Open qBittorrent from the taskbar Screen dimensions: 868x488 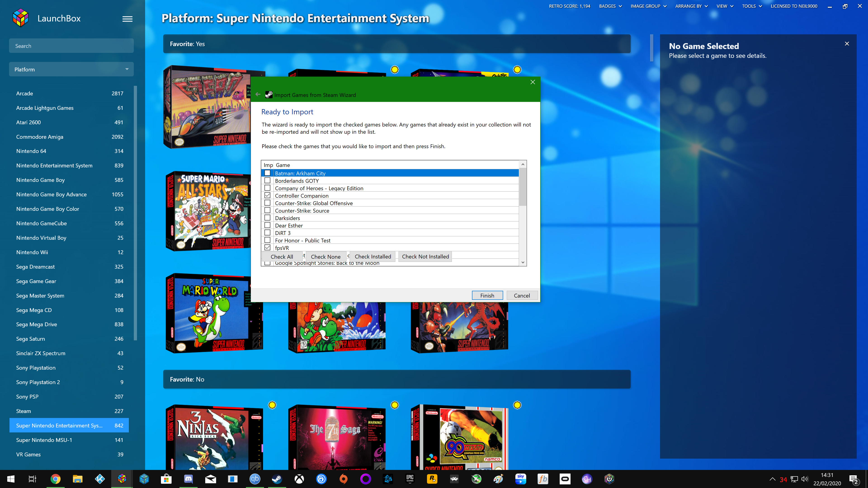coord(255,479)
